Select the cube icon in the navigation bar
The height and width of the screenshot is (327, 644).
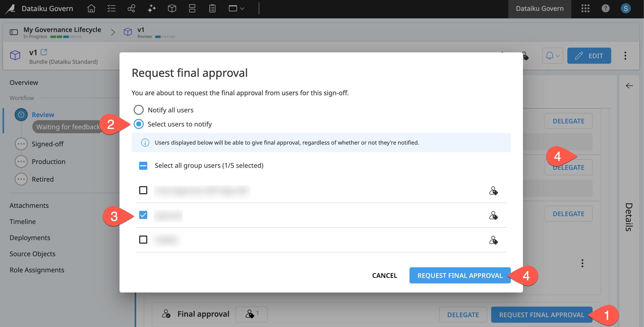172,9
